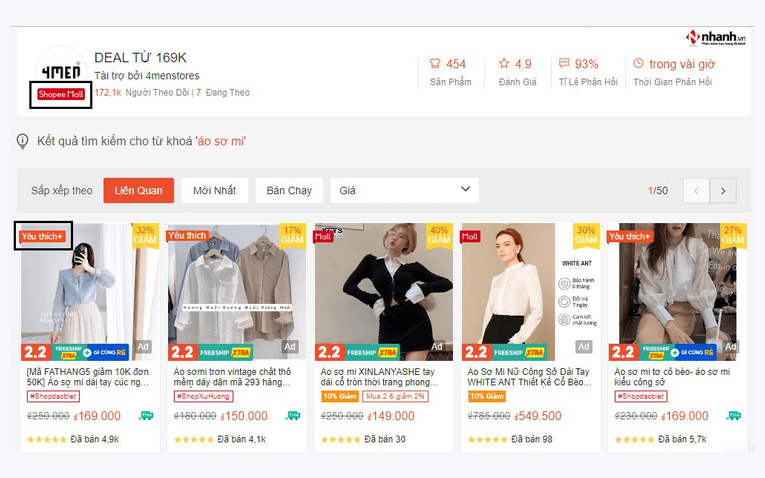The width and height of the screenshot is (765, 478).
Task: Click #Shopdacbiet tag under FATHANG5 product
Action: point(53,397)
